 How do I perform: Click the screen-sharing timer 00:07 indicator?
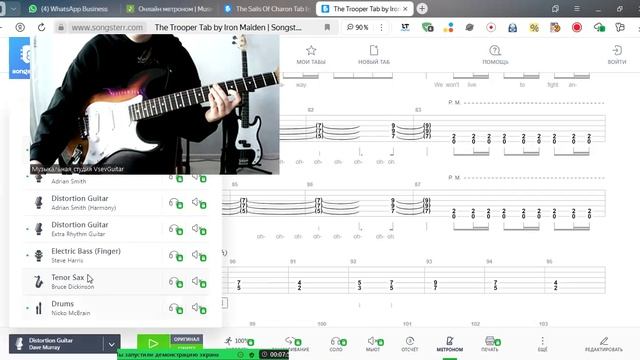[274, 354]
